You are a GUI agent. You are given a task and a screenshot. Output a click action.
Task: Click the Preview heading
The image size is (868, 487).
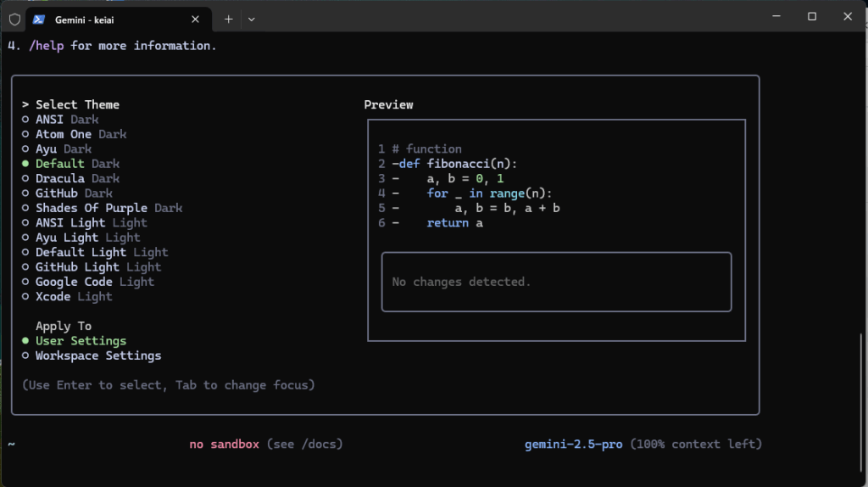[388, 104]
